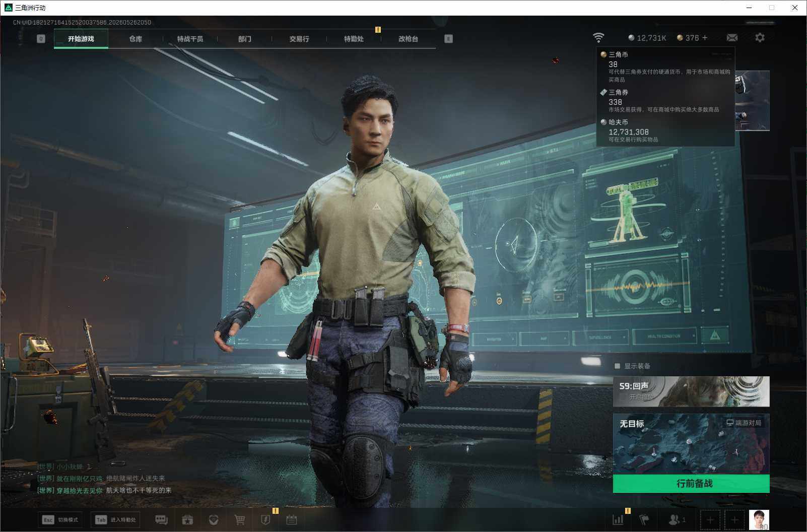
Task: Invite teammate in second empty plus slot
Action: click(734, 519)
